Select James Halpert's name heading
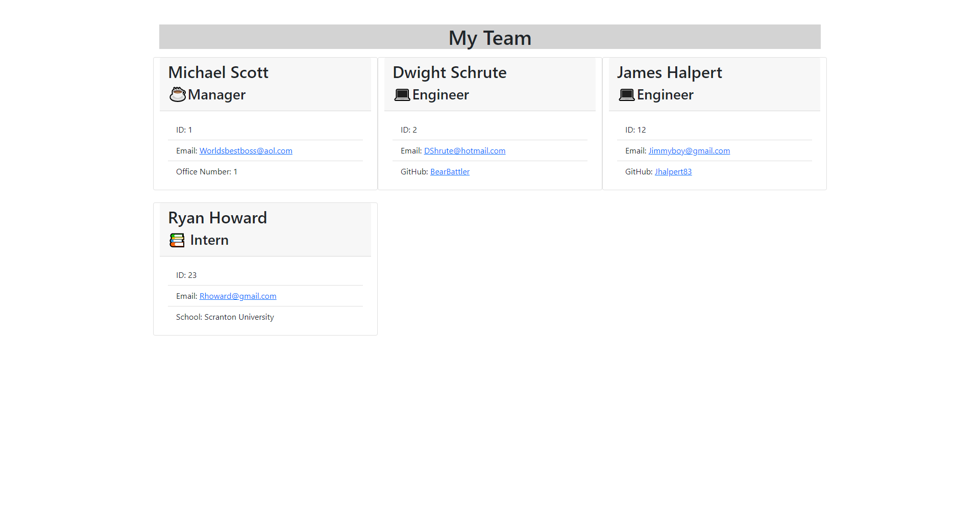 click(669, 72)
